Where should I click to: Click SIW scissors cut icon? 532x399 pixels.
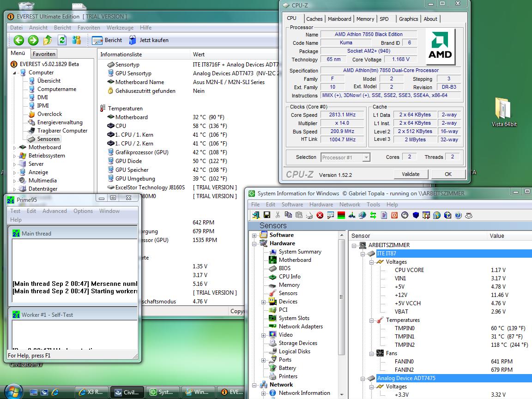coord(278,215)
